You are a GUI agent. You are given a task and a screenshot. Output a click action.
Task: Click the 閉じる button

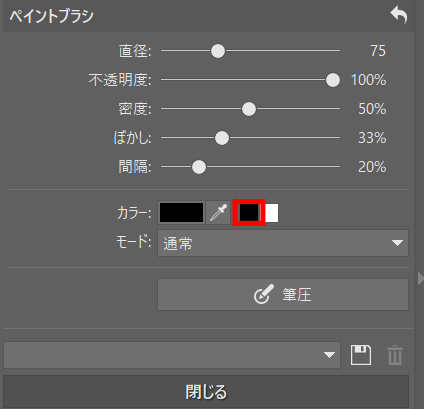point(206,392)
